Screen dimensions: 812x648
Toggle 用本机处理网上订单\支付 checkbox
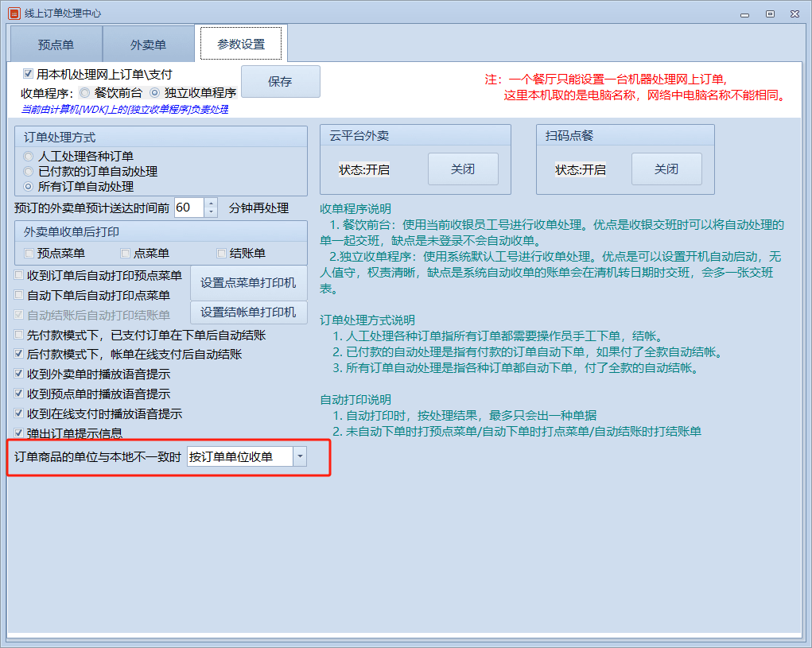click(29, 74)
